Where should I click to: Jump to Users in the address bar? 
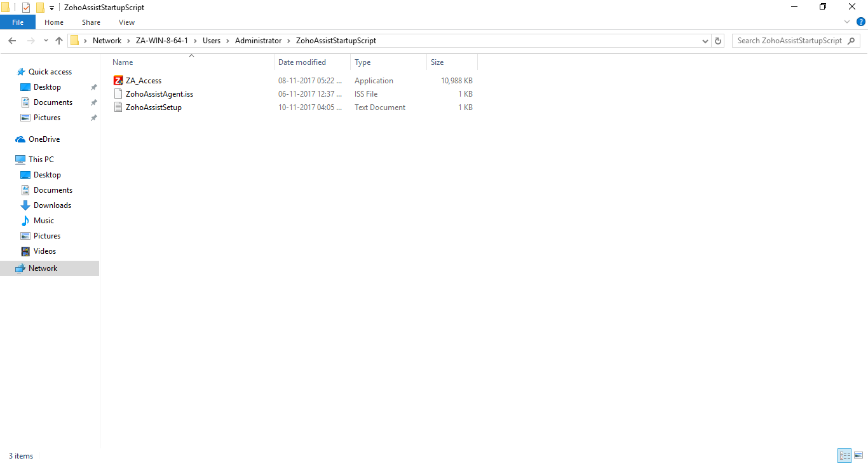click(x=212, y=40)
